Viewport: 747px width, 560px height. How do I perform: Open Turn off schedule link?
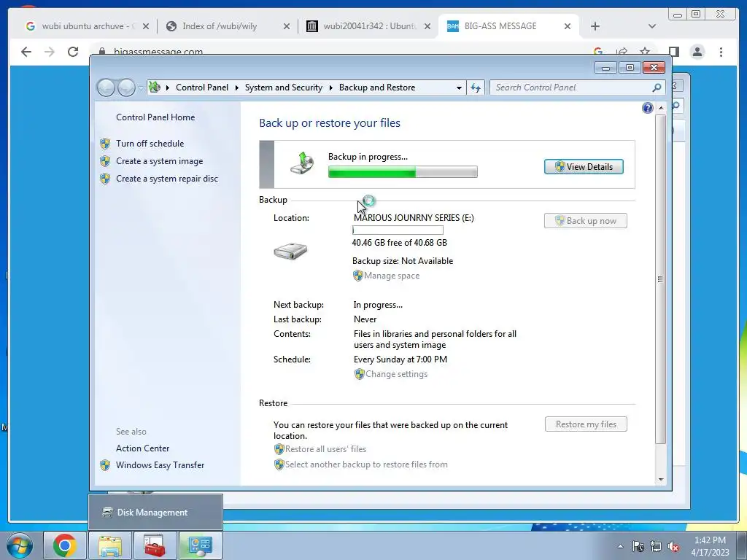(150, 144)
